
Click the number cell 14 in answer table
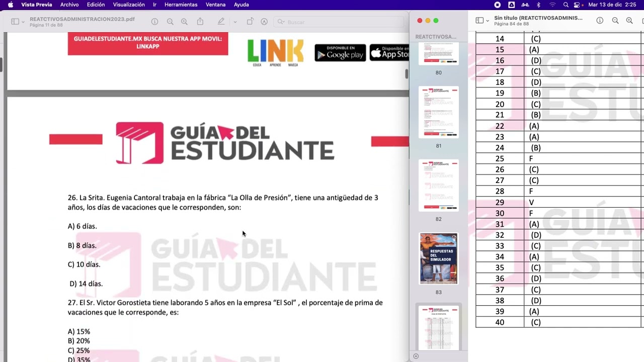(500, 39)
